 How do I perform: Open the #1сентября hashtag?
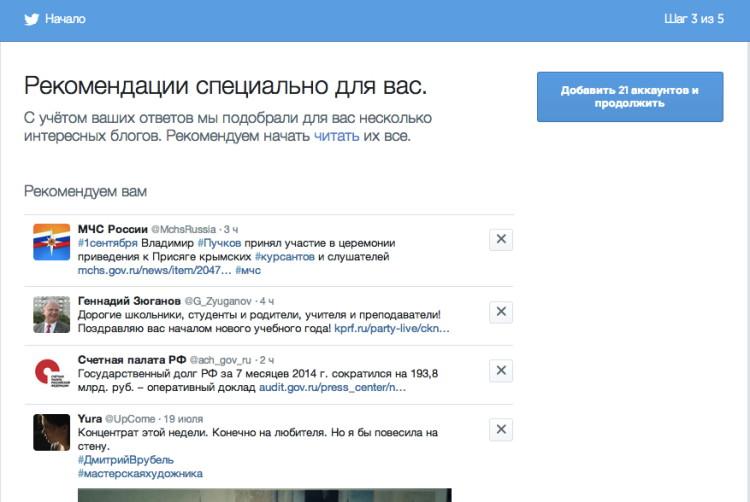pos(107,243)
